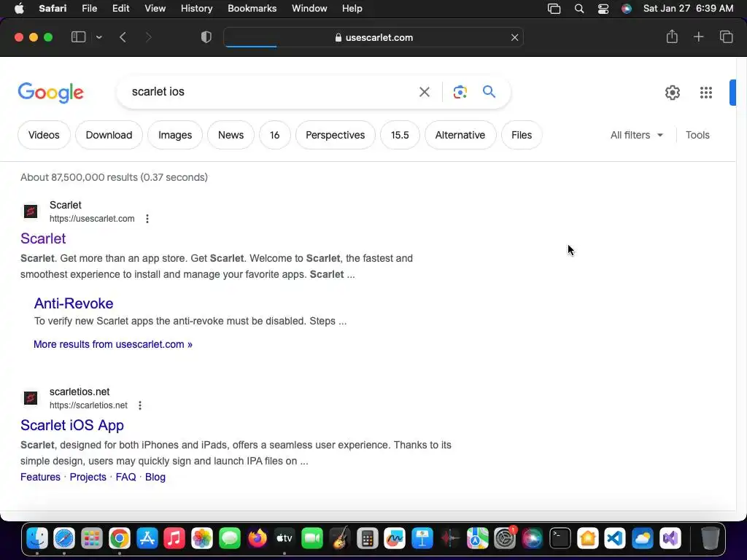Viewport: 747px width, 560px height.
Task: Stop loading the usescarlet.com page
Action: [514, 37]
